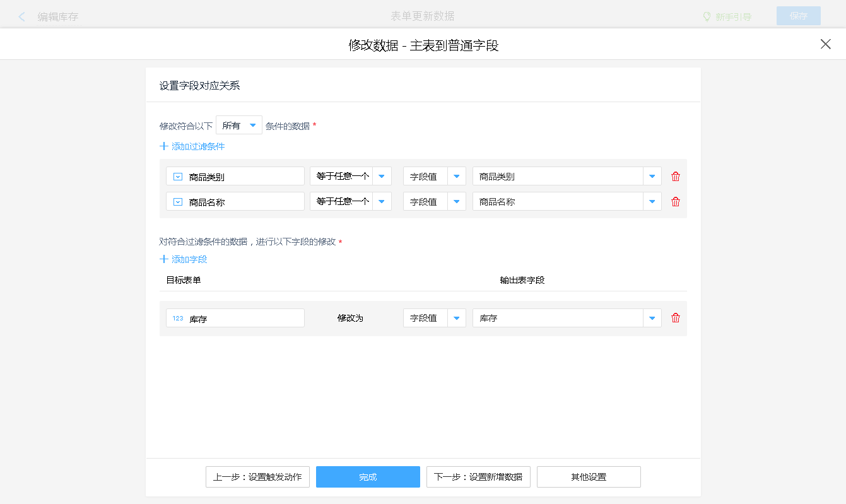
Task: Click the 商品名称 target field box
Action: [x=235, y=201]
